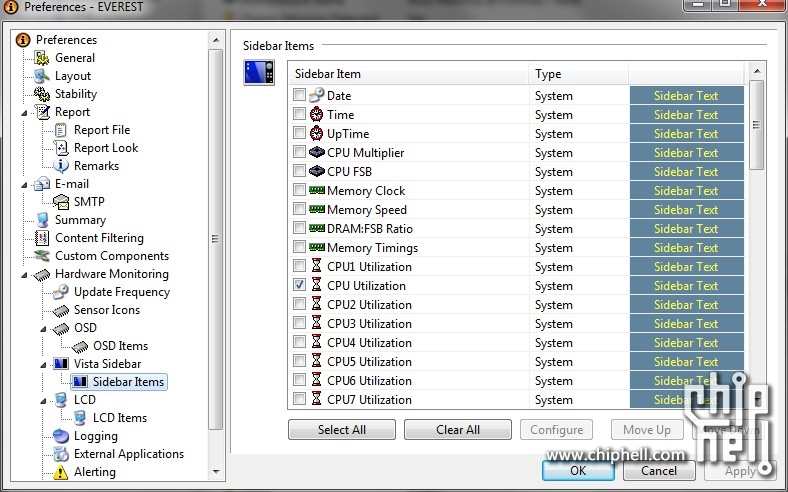Select the CPU3 Utilization row text

tap(369, 324)
